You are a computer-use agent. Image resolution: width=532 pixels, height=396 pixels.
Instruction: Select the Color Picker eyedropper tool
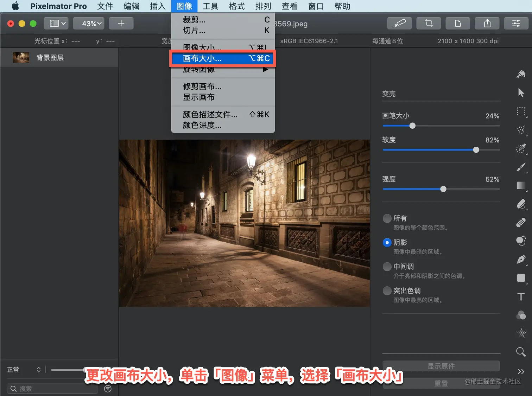521,148
